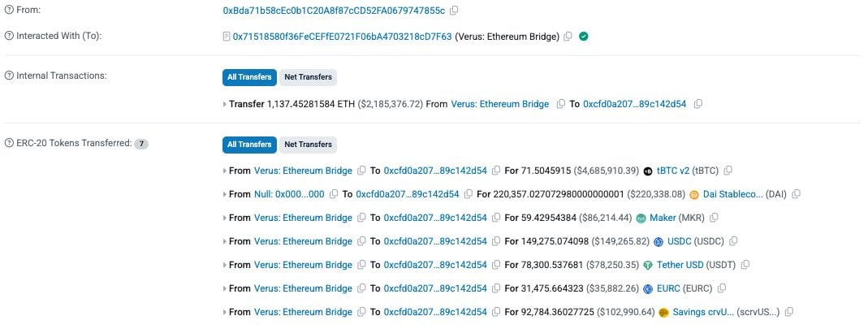Open the help icon beside Internal Transactions
Viewport: 868px width, 329px height.
[9, 76]
